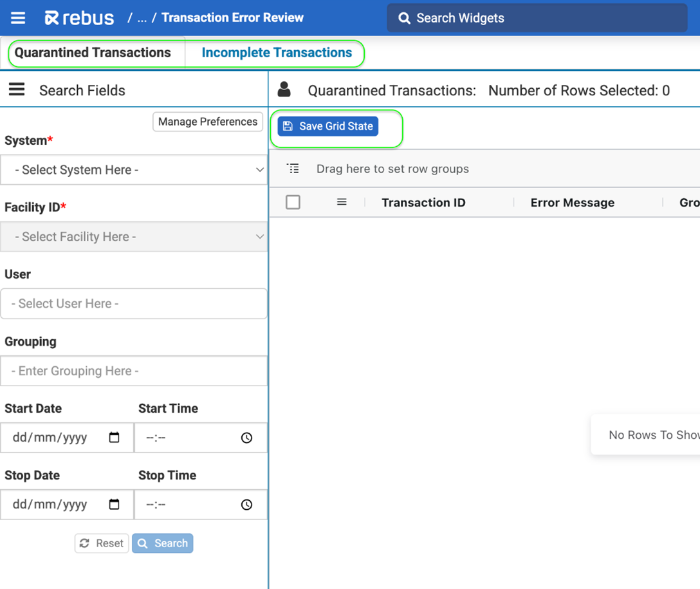The image size is (700, 589).
Task: Switch to Incomplete Transactions tab
Action: click(277, 53)
